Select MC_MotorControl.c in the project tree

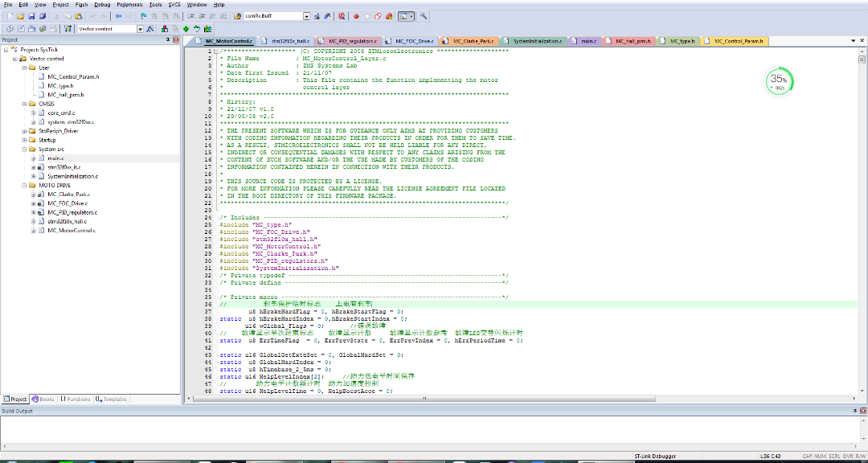point(71,231)
